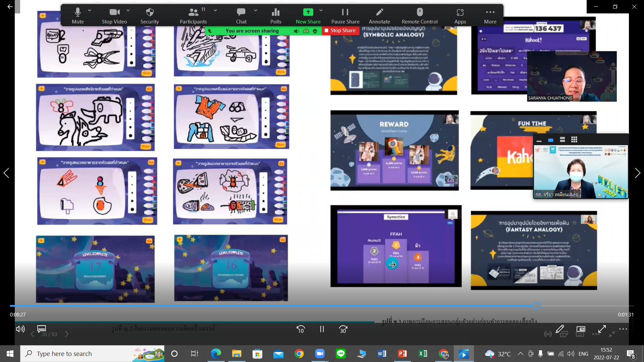Click the New Share item
Screen dimensions: 644x362
308,16
